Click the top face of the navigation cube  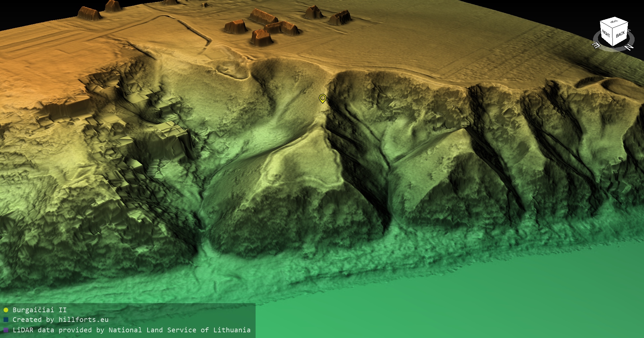(614, 22)
